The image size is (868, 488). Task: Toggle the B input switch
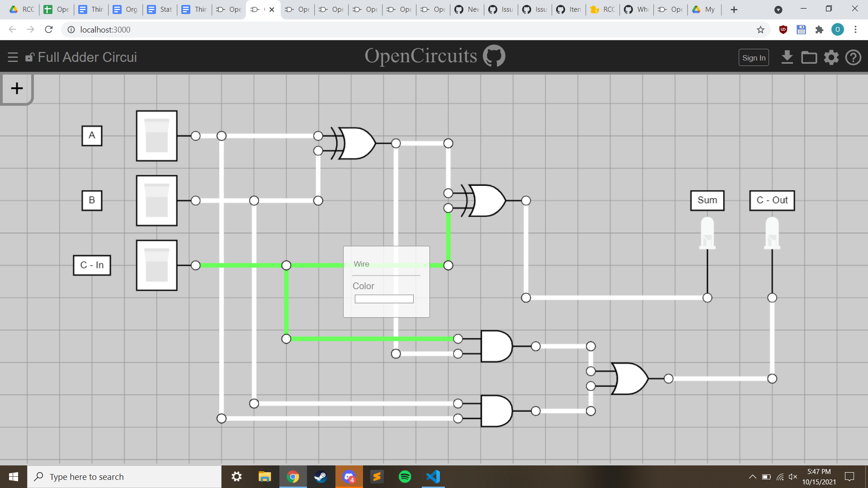click(x=156, y=201)
